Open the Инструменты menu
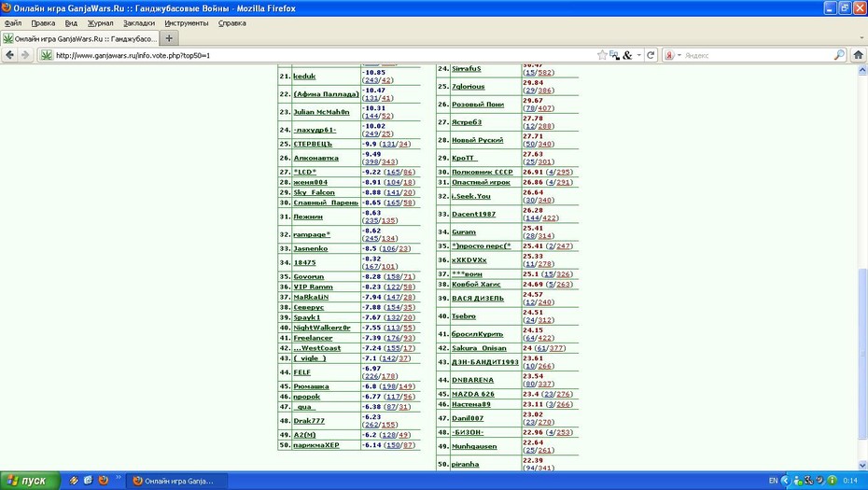The height and width of the screenshot is (490, 868). (187, 23)
